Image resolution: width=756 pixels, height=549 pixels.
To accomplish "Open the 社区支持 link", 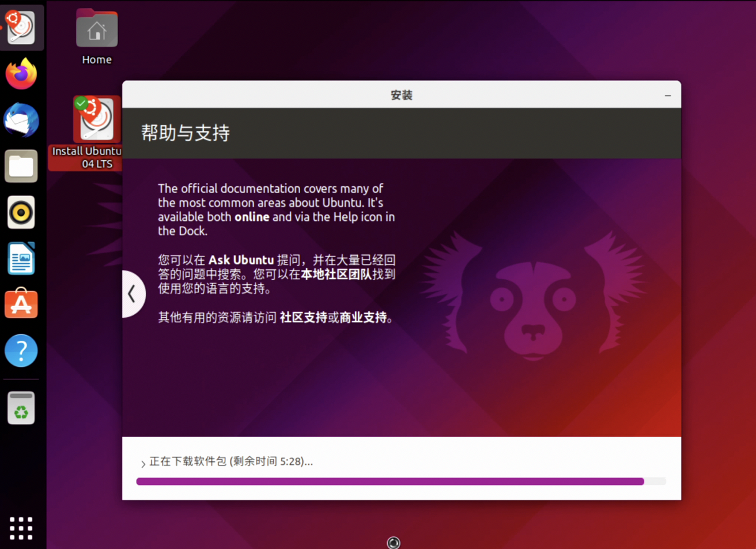I will [304, 317].
